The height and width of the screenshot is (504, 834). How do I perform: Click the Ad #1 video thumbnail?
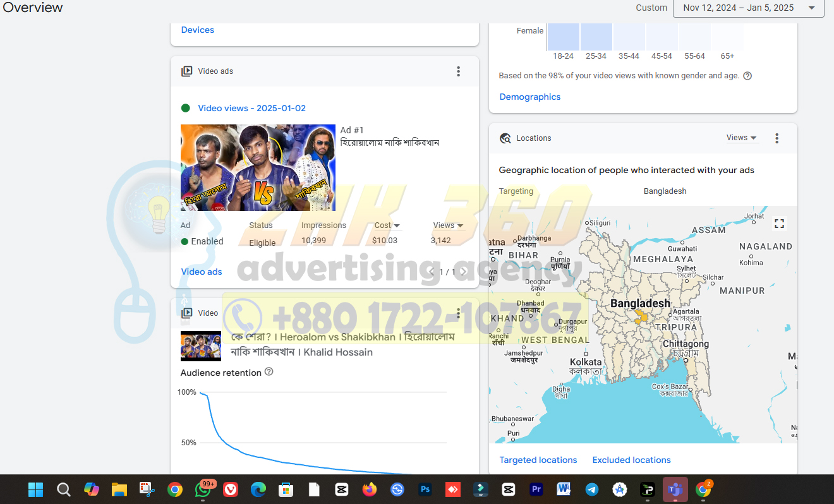[x=258, y=167]
